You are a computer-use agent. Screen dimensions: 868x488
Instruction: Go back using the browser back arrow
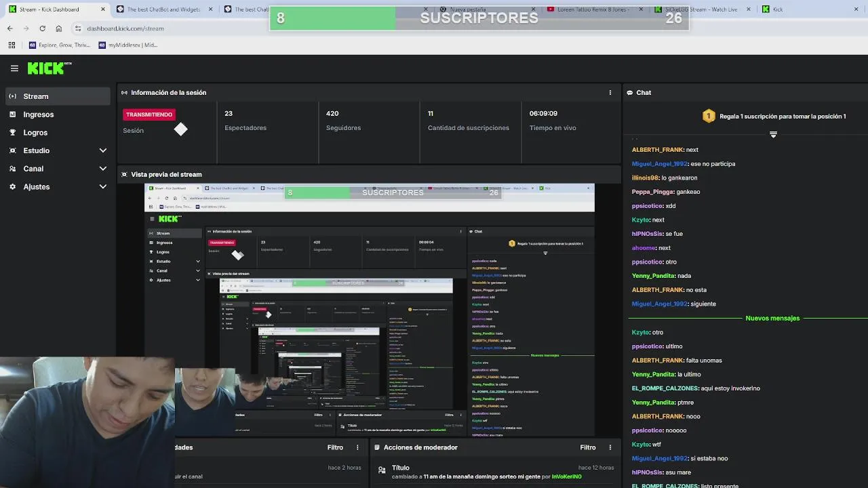(x=9, y=28)
